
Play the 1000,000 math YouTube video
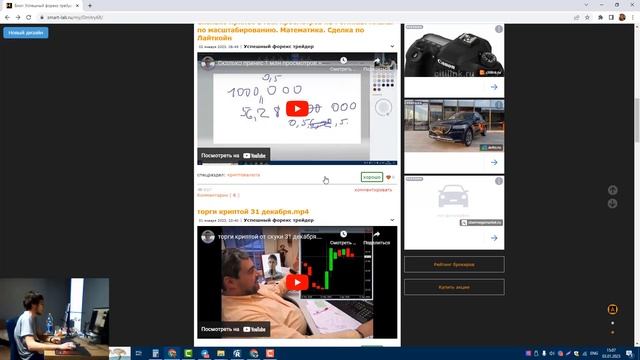[297, 109]
